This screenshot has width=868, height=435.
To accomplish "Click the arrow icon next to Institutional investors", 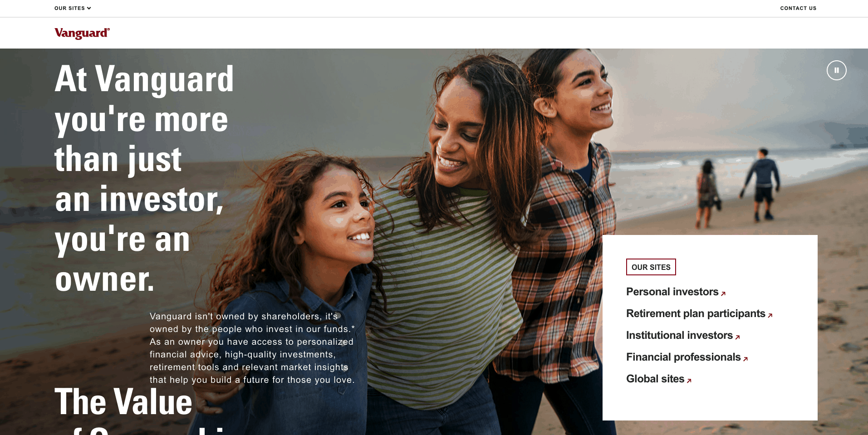I will pos(737,337).
